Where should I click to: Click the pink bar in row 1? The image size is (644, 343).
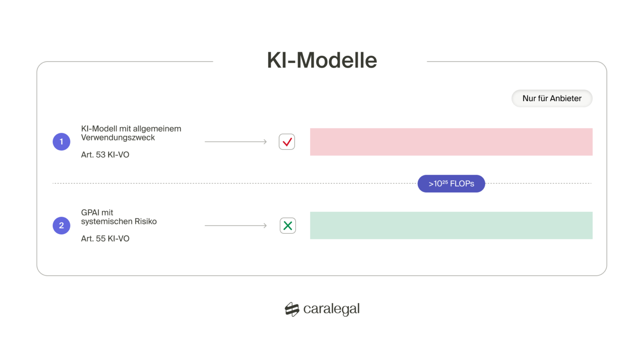pos(451,142)
